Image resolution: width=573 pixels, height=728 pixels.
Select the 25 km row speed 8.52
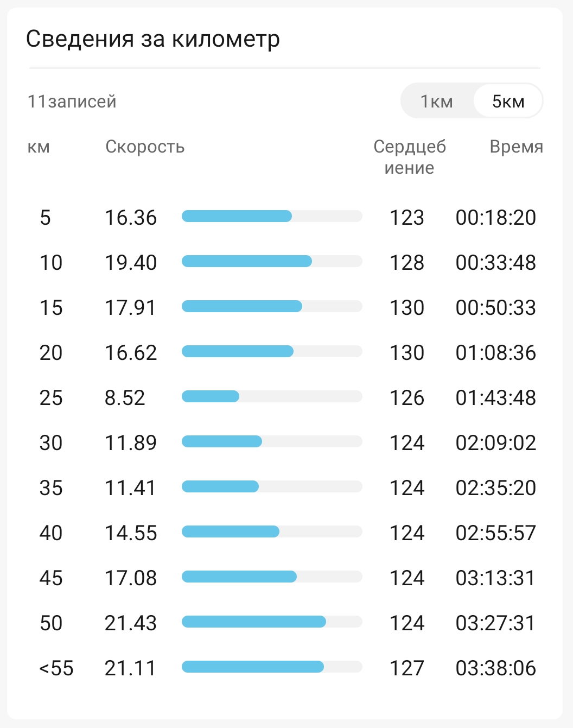click(x=125, y=398)
